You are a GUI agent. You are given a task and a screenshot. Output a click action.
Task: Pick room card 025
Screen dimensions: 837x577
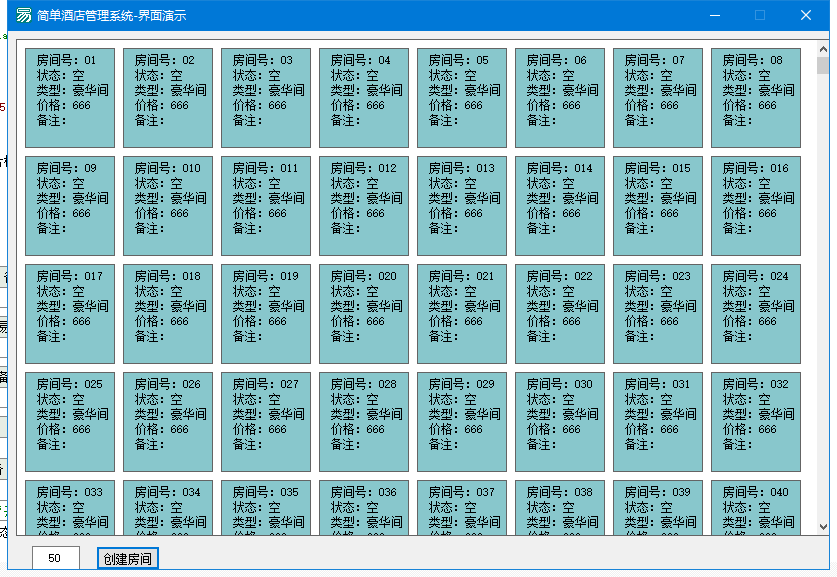[x=70, y=422]
